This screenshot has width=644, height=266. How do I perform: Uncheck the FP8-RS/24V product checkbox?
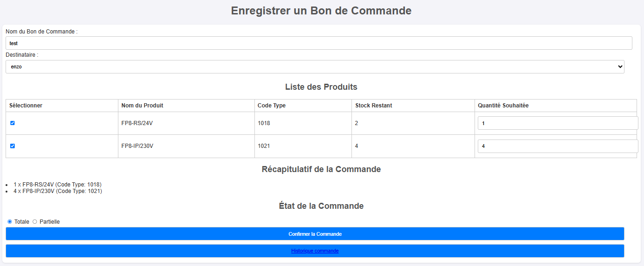pyautogui.click(x=13, y=123)
